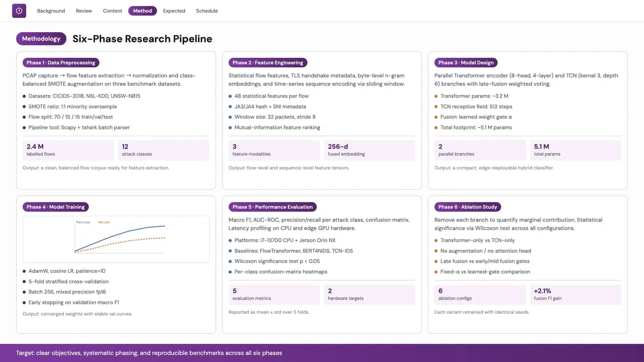This screenshot has width=644, height=362.
Task: Click the Train Loss legend label
Action: pyautogui.click(x=83, y=222)
